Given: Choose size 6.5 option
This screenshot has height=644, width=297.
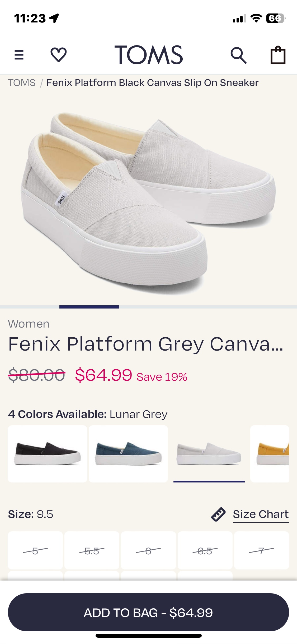Looking at the screenshot, I should [205, 550].
